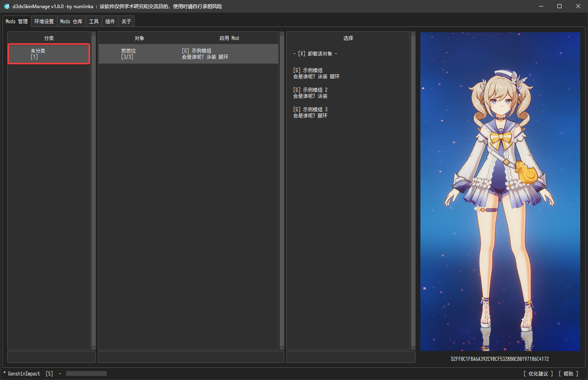Click the d3dxSkinManage app icon in title bar
This screenshot has width=588, height=380.
(7, 6)
